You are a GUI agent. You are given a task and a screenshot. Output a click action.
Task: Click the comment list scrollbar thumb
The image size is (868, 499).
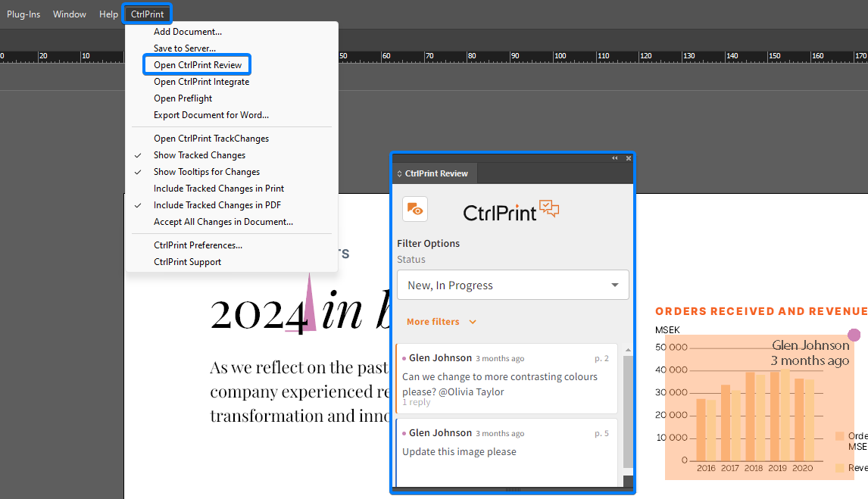pos(628,412)
